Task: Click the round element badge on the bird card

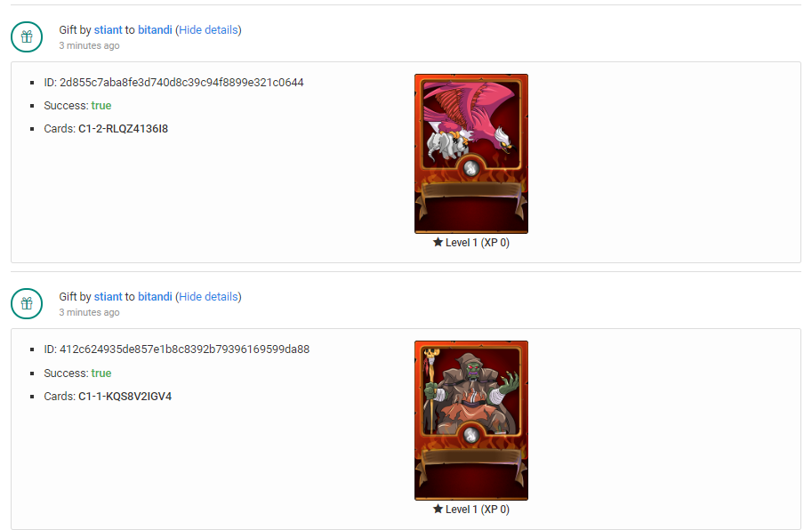Action: tap(470, 168)
